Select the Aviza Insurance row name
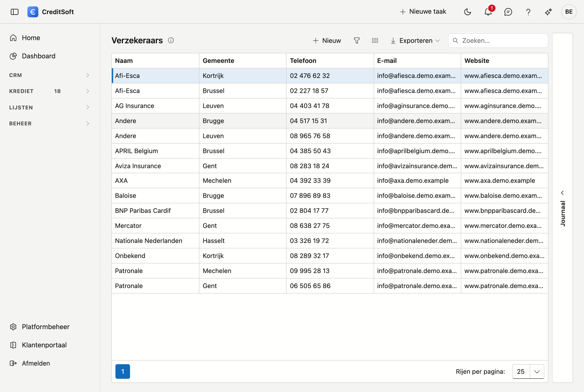The width and height of the screenshot is (584, 392). tap(138, 166)
